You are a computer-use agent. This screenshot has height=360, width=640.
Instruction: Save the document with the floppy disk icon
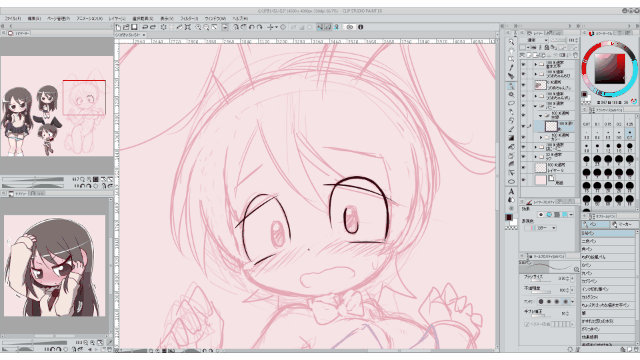click(134, 27)
